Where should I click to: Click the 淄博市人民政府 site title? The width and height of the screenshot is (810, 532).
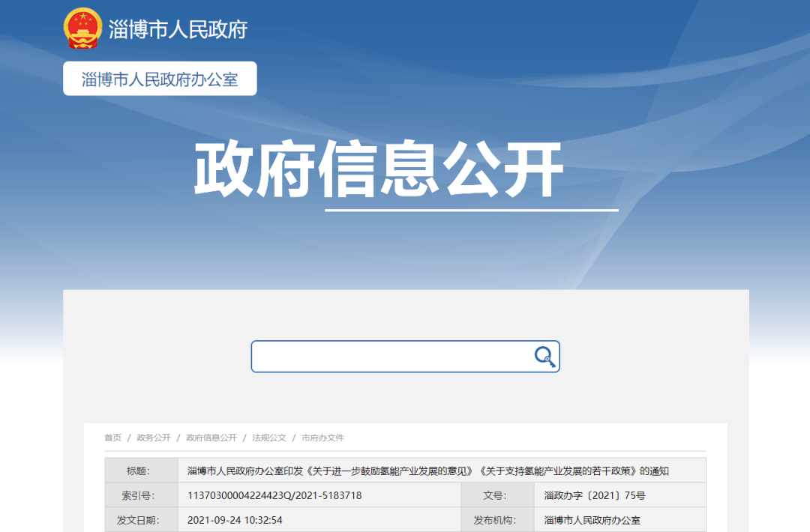tap(178, 29)
